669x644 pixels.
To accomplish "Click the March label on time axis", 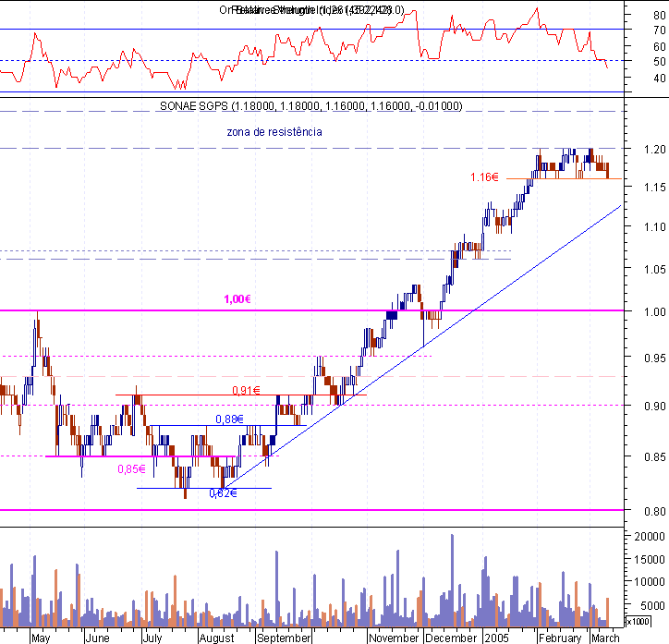I will [605, 638].
